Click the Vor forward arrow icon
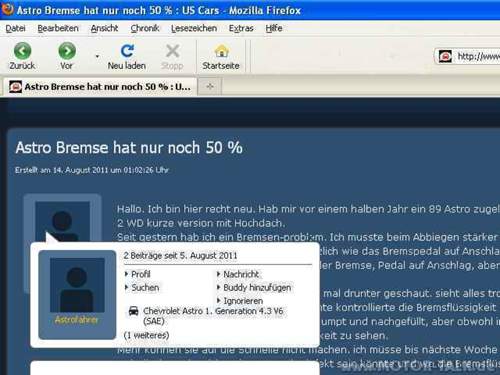The image size is (500, 375). pyautogui.click(x=67, y=51)
